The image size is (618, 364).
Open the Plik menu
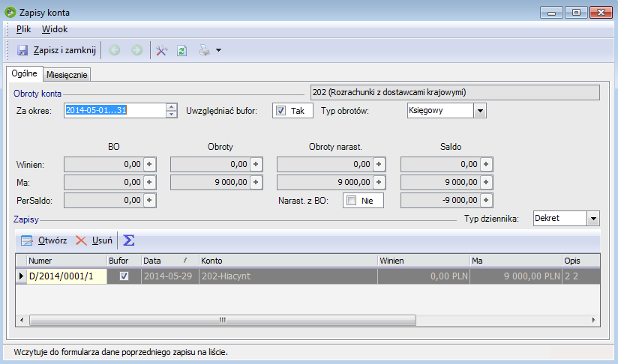[x=24, y=29]
